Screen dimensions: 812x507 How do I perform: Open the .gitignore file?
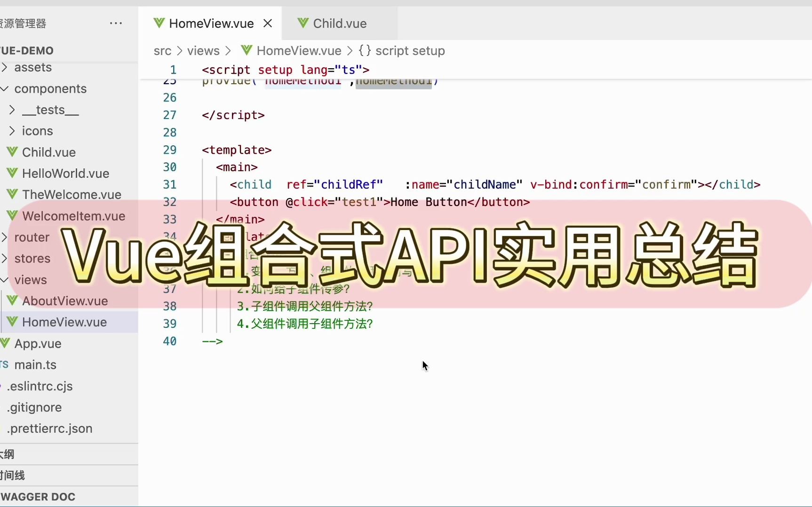(x=34, y=407)
